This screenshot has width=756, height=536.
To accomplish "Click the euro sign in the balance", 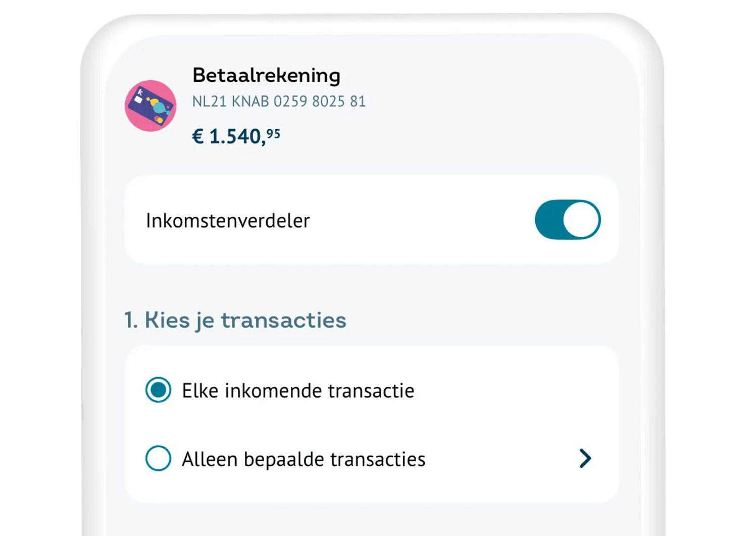I will coord(198,137).
